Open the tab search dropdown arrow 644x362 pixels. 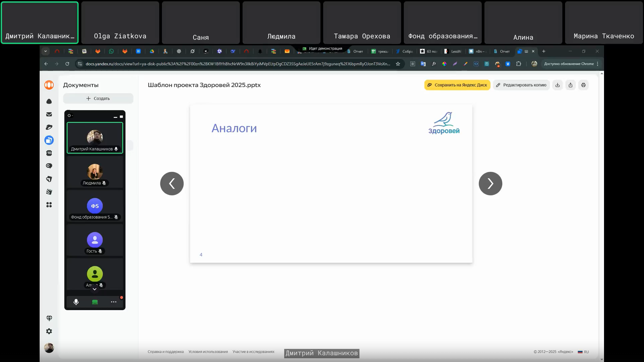click(45, 51)
